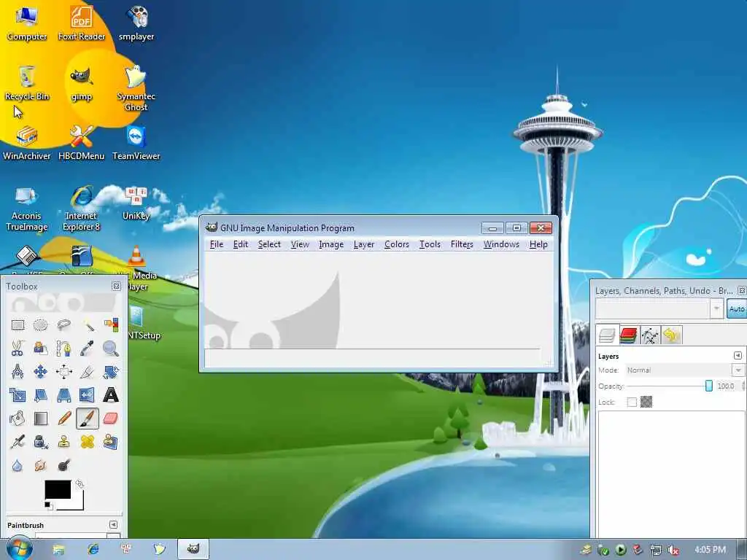Open the Layer menu
This screenshot has width=747, height=560.
tap(364, 244)
